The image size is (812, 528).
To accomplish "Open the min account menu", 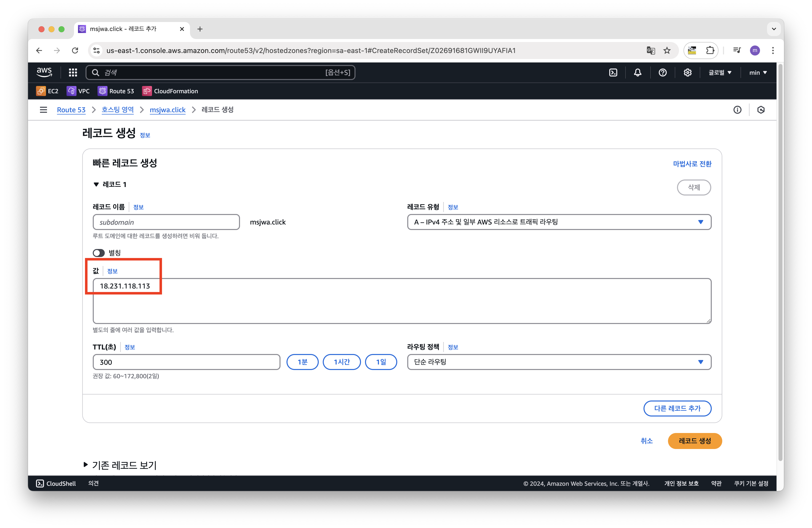I will coord(758,72).
